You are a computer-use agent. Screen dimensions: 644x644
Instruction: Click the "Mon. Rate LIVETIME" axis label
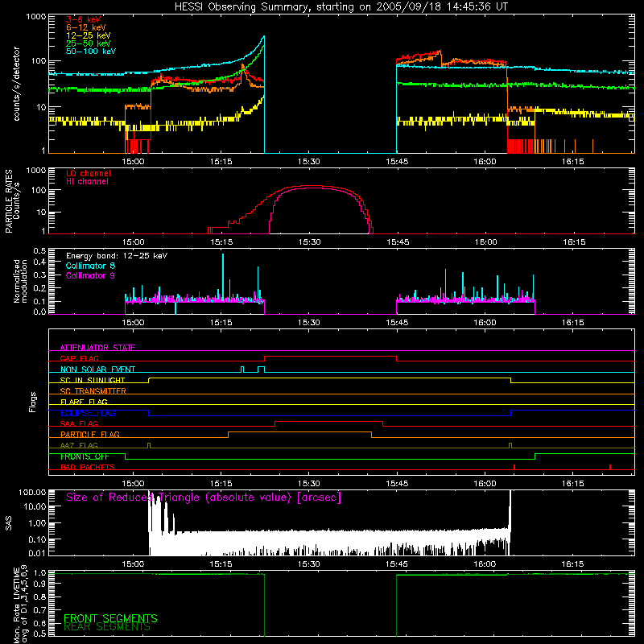20,604
